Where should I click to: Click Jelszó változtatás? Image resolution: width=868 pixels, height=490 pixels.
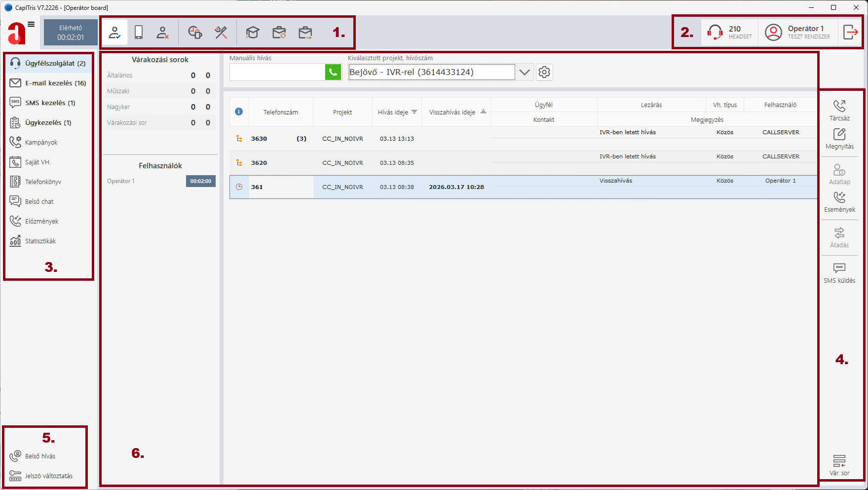(x=48, y=476)
